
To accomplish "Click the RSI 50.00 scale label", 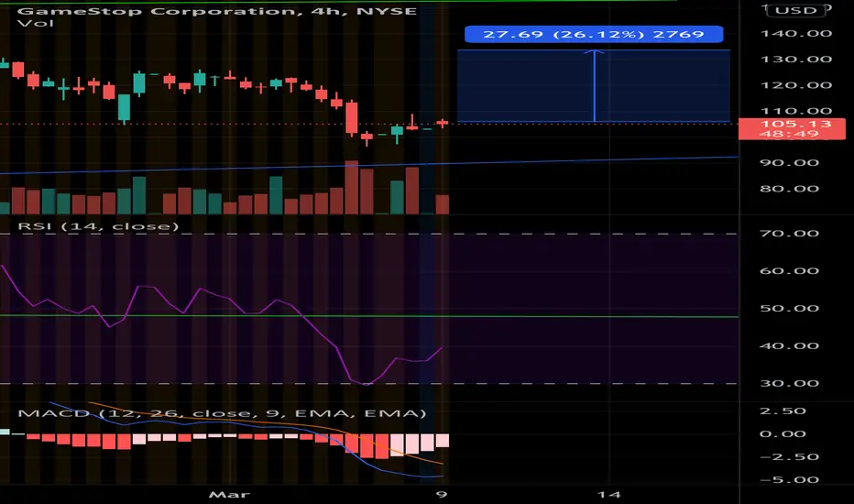I will point(789,309).
